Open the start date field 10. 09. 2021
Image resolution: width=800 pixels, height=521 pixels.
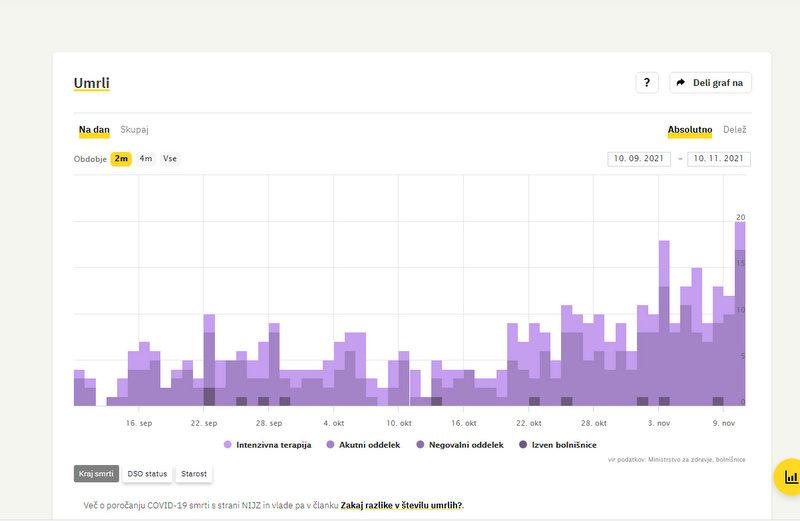coord(638,159)
